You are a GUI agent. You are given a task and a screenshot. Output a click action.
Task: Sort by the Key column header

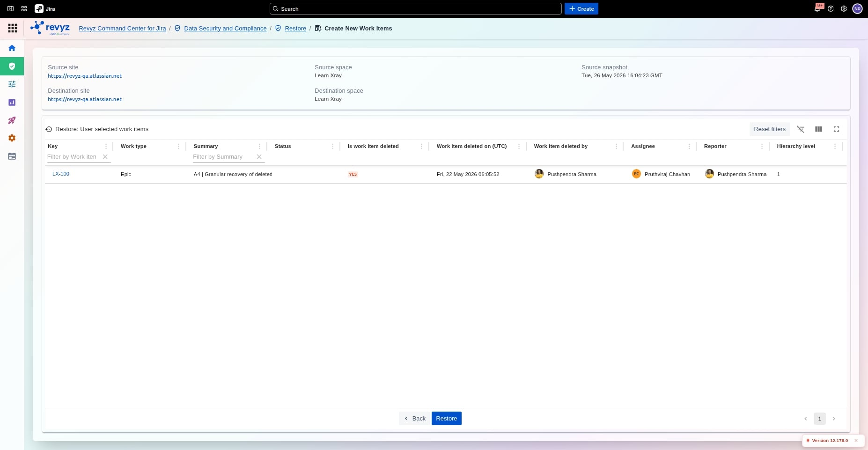pyautogui.click(x=53, y=147)
